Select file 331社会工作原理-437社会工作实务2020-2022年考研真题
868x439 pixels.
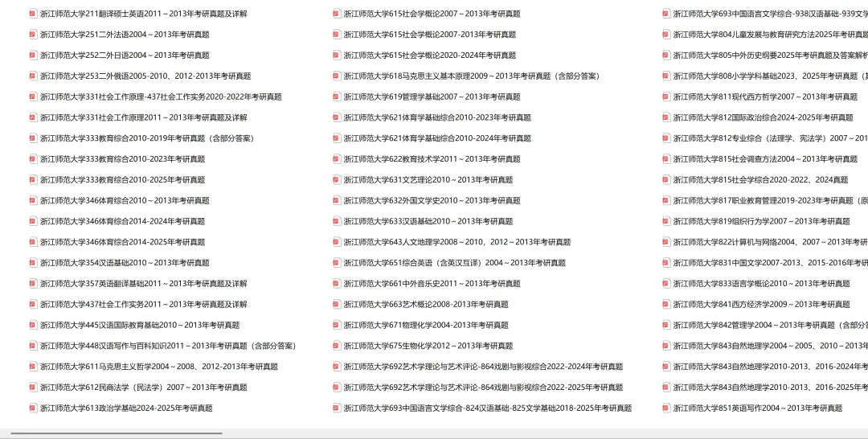[x=156, y=96]
